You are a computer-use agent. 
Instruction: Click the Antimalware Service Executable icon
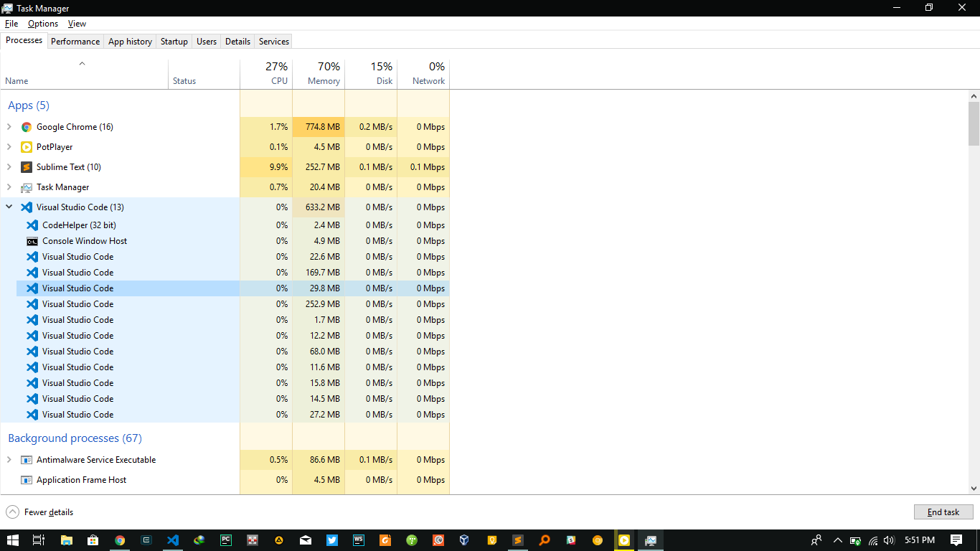pyautogui.click(x=27, y=460)
